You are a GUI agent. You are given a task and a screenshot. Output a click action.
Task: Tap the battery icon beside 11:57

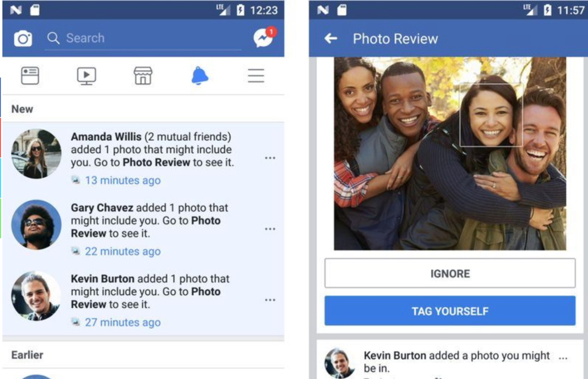click(x=548, y=10)
